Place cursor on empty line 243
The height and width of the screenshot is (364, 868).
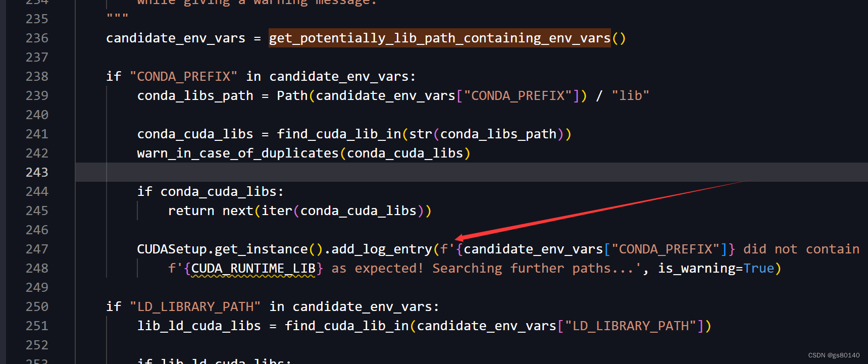point(472,172)
